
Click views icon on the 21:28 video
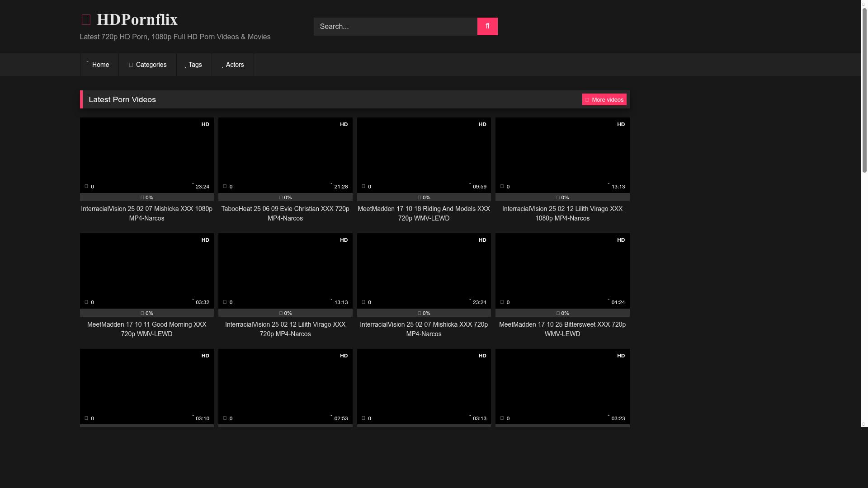tap(225, 186)
